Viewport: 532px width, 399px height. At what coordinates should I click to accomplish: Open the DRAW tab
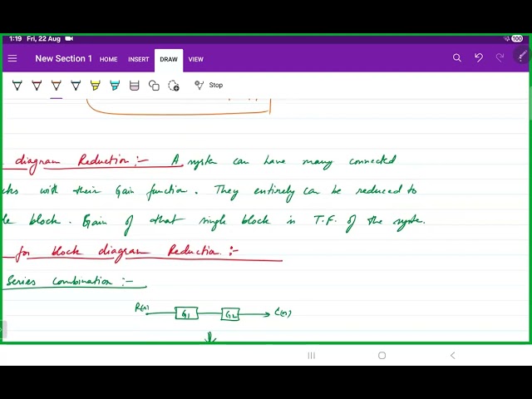pyautogui.click(x=169, y=59)
